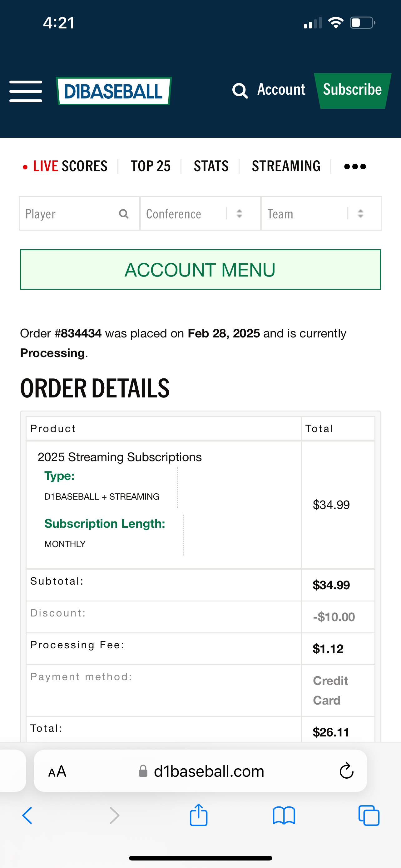Screen dimensions: 401x868
Task: Expand the Team dropdown
Action: pyautogui.click(x=322, y=214)
